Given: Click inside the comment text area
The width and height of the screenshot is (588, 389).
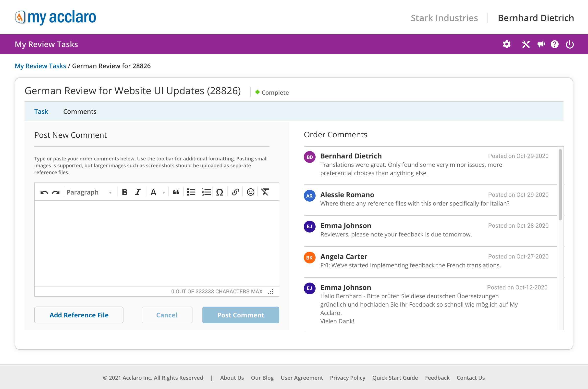Looking at the screenshot, I should [157, 243].
